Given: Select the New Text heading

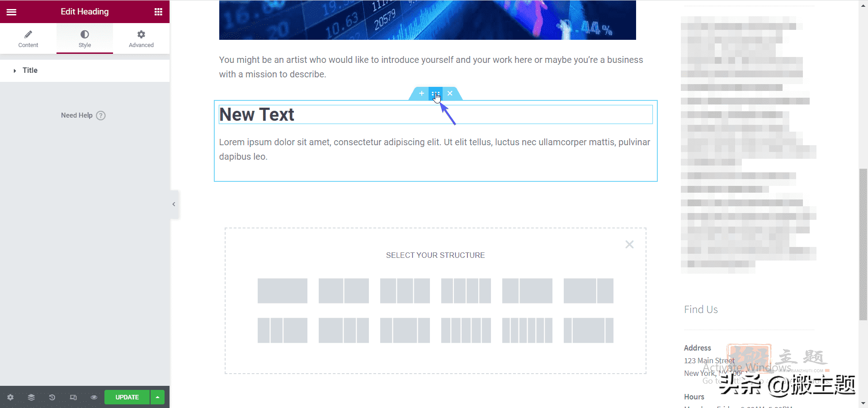Looking at the screenshot, I should click(x=257, y=114).
